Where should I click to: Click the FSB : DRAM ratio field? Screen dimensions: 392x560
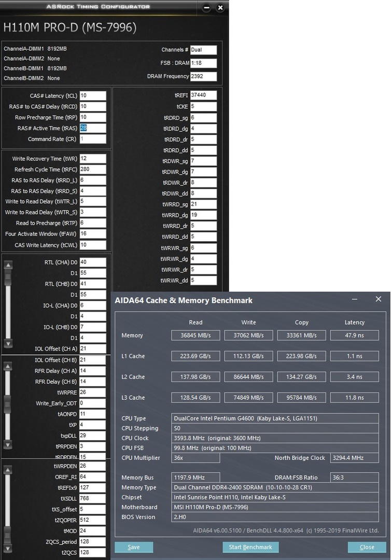click(x=203, y=63)
